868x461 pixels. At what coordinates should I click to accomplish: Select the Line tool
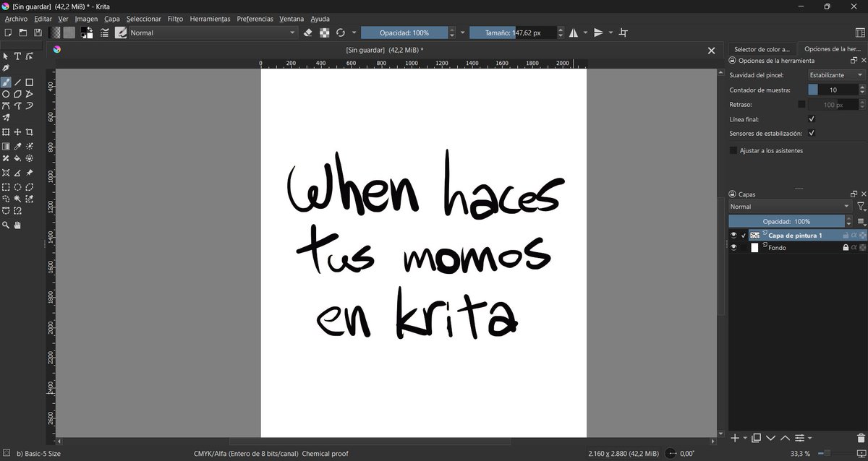[x=17, y=82]
